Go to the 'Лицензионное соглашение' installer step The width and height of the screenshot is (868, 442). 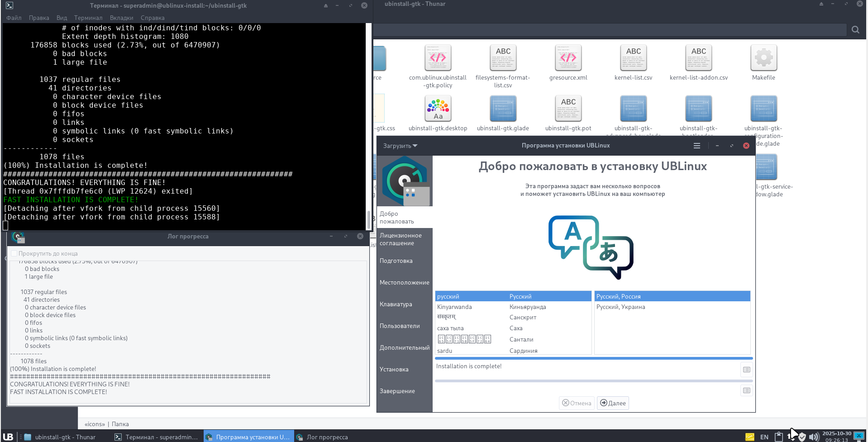405,239
